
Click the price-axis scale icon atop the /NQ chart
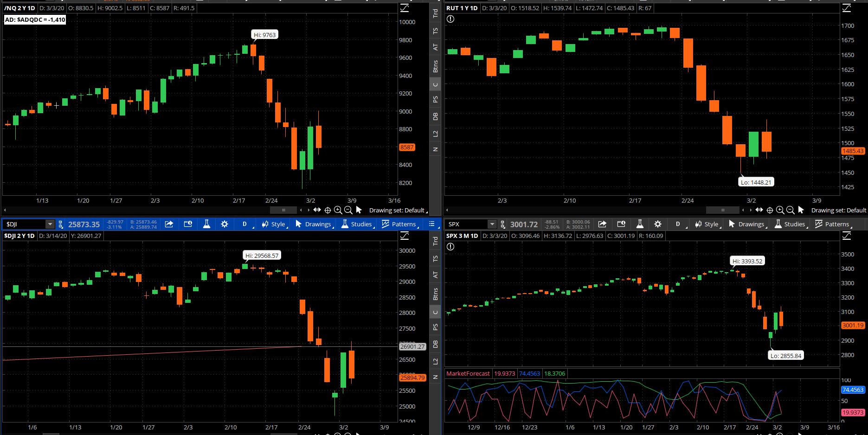405,8
